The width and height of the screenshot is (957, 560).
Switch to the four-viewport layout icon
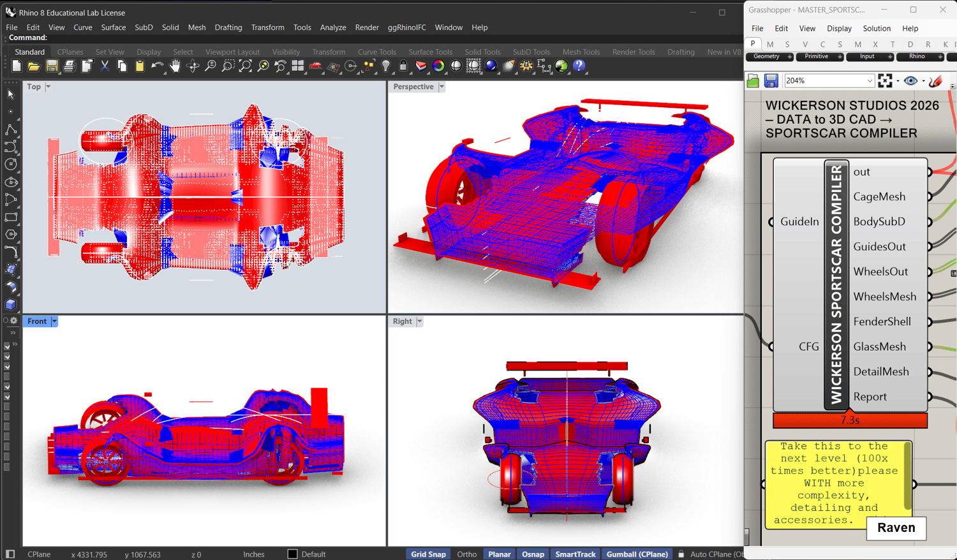298,66
